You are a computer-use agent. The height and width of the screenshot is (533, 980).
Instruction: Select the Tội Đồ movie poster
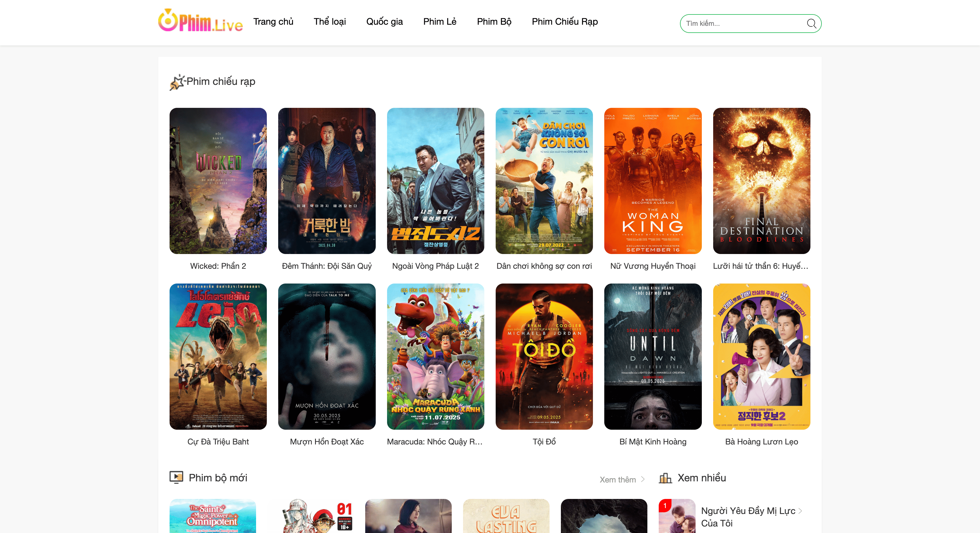pyautogui.click(x=544, y=356)
